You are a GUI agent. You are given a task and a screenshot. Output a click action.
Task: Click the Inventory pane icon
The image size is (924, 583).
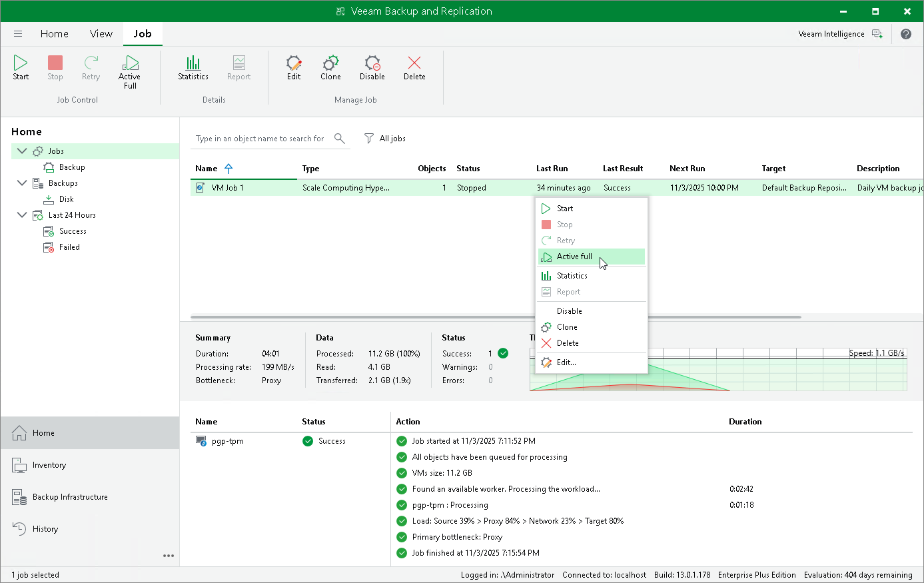point(19,465)
